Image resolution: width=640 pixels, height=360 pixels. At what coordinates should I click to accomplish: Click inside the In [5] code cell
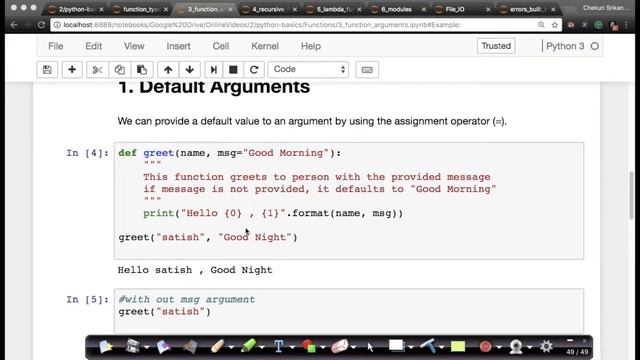(x=349, y=311)
